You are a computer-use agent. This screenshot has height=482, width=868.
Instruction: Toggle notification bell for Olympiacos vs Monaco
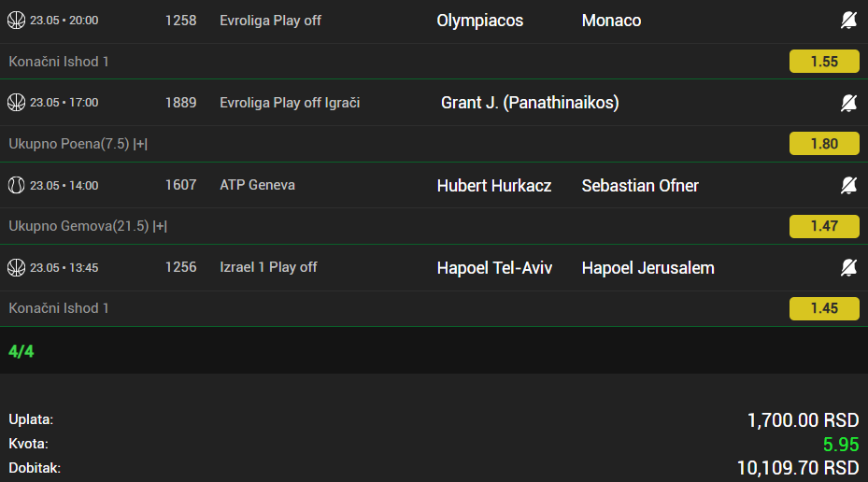848,21
